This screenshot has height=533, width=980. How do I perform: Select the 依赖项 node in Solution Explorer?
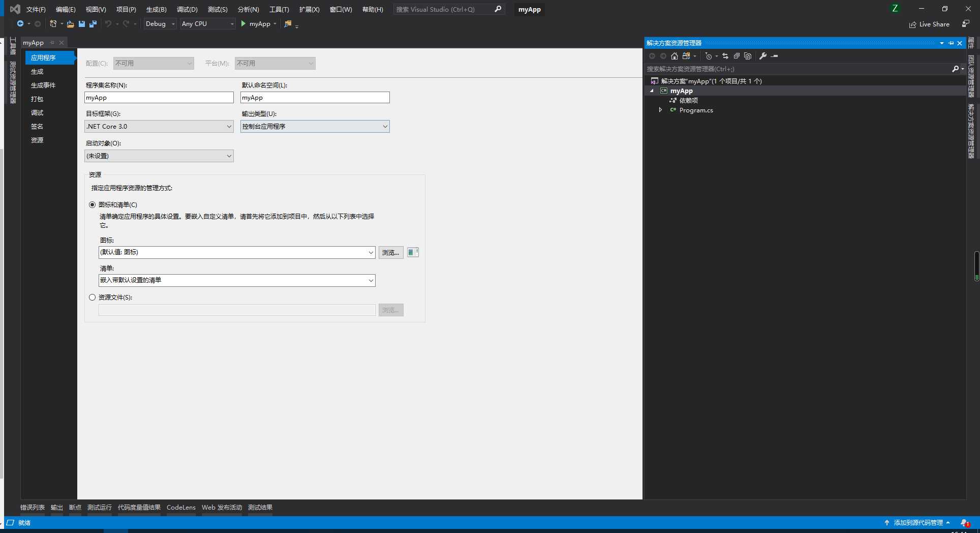pos(689,100)
